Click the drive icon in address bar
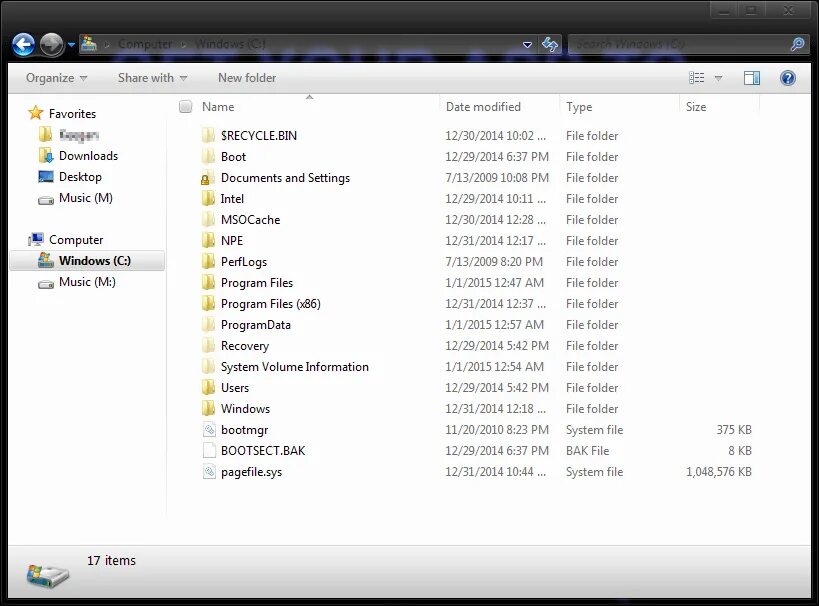819x606 pixels. (x=89, y=43)
